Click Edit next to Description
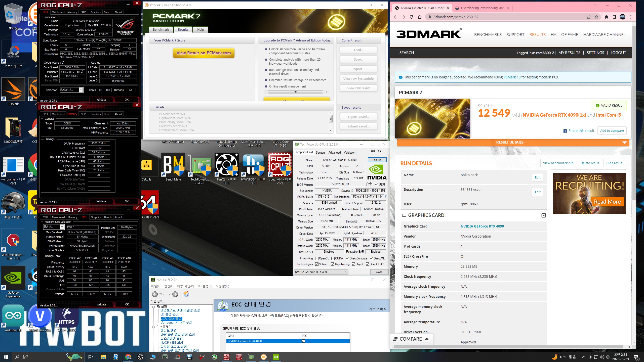644x362 pixels. click(538, 192)
